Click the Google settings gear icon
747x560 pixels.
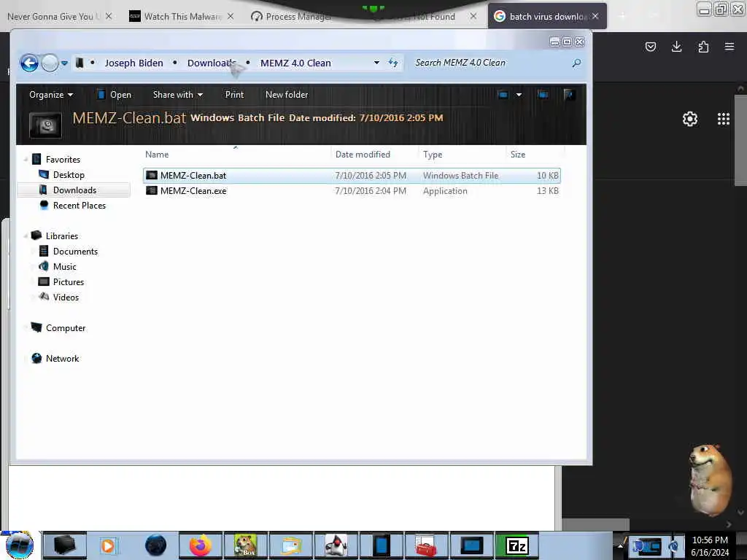tap(690, 119)
